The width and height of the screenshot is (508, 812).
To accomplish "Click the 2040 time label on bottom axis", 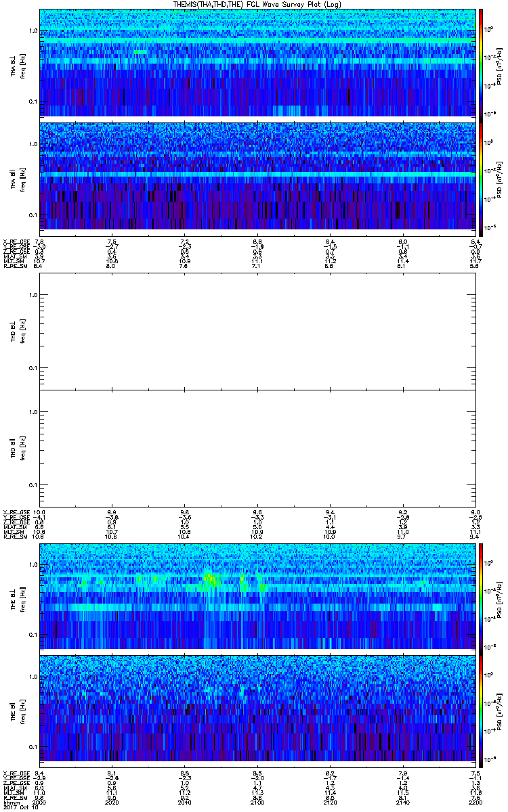I will coord(184,801).
